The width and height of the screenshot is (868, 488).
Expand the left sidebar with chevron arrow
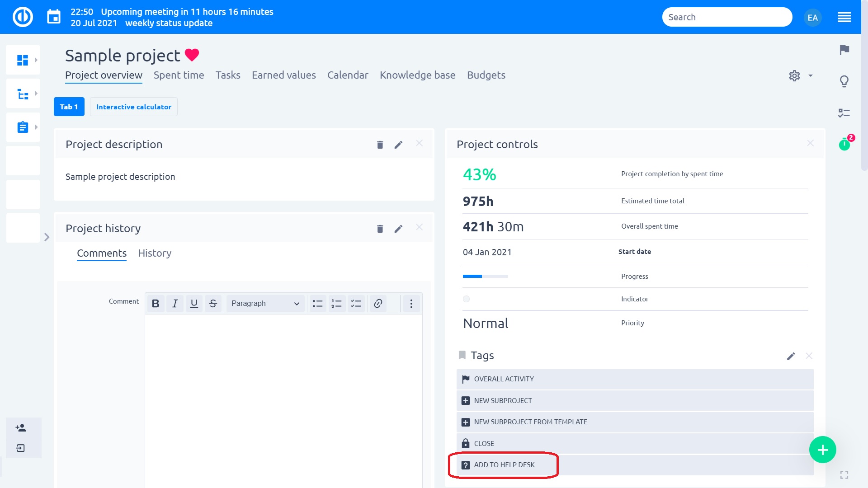click(x=47, y=237)
